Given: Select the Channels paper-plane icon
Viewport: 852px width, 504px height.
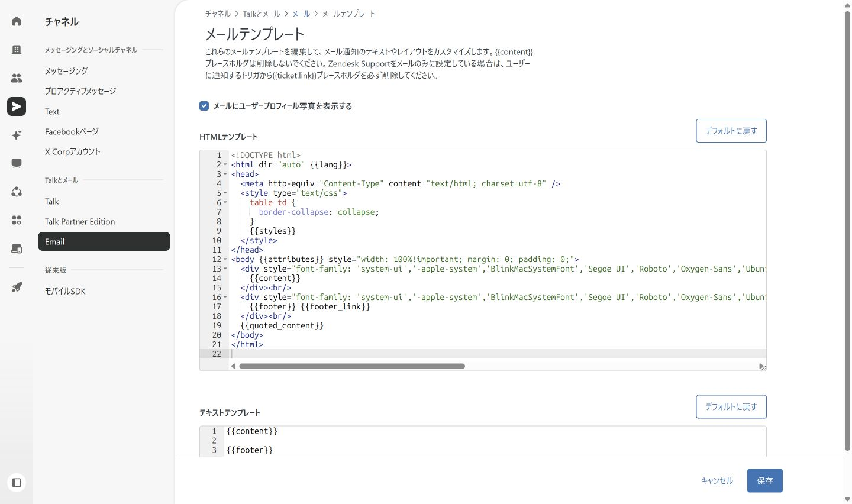Looking at the screenshot, I should 17,106.
